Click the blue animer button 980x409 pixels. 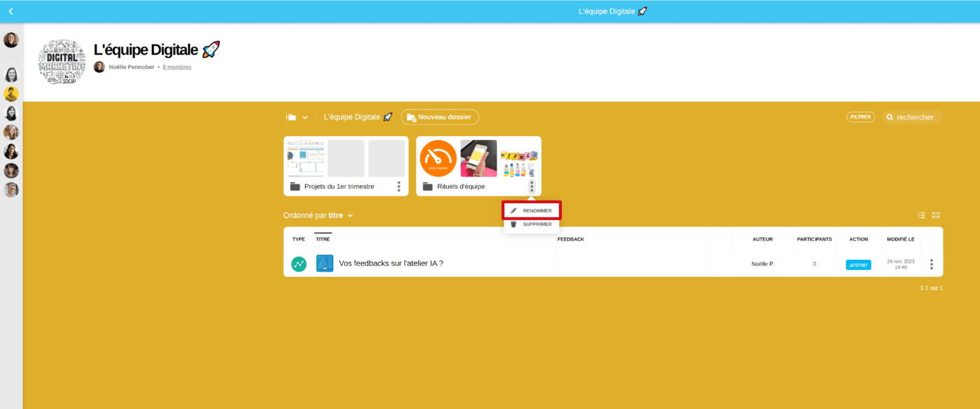[858, 265]
